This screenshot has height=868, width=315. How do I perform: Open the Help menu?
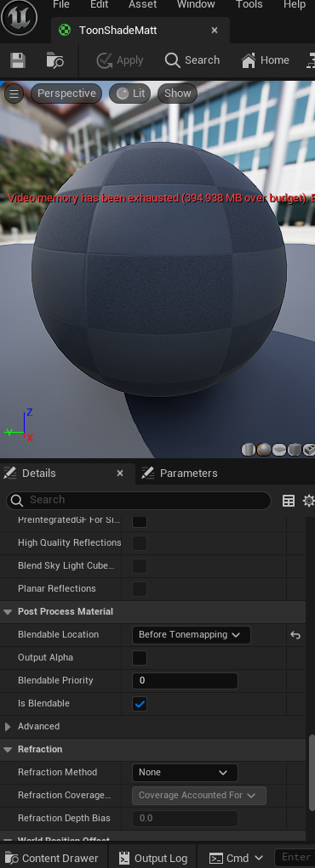click(x=295, y=5)
